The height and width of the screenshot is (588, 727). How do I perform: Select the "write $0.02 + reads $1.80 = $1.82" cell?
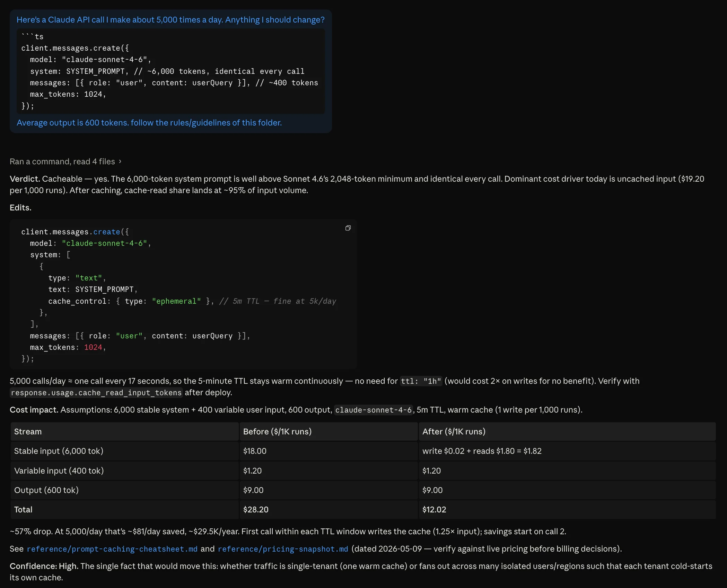point(567,451)
